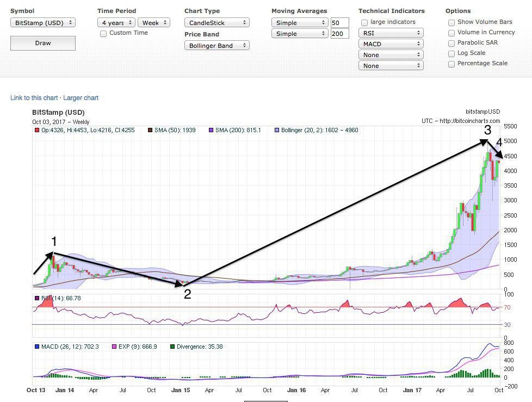Turn on Parabolic SAR
Viewport: 532px width, 402px height.
(x=451, y=44)
